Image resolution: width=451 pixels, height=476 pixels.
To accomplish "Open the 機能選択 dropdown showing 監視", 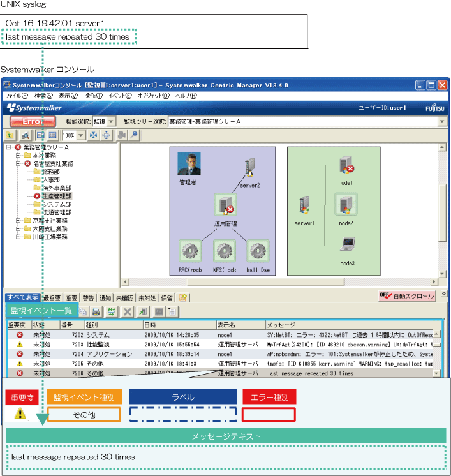I will tap(112, 122).
